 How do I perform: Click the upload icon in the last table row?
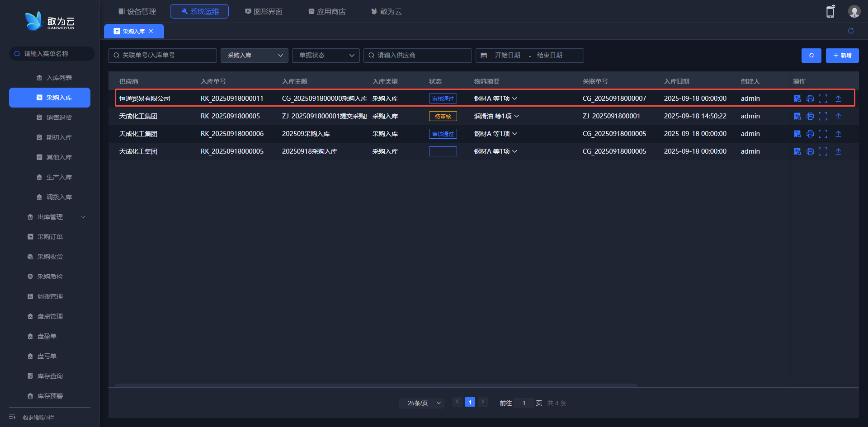(838, 151)
